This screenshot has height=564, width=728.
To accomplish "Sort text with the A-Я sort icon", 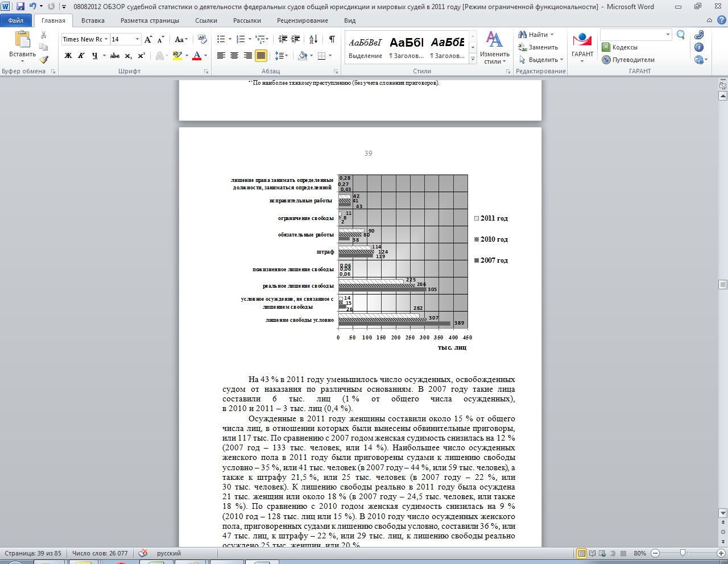I will [x=313, y=39].
